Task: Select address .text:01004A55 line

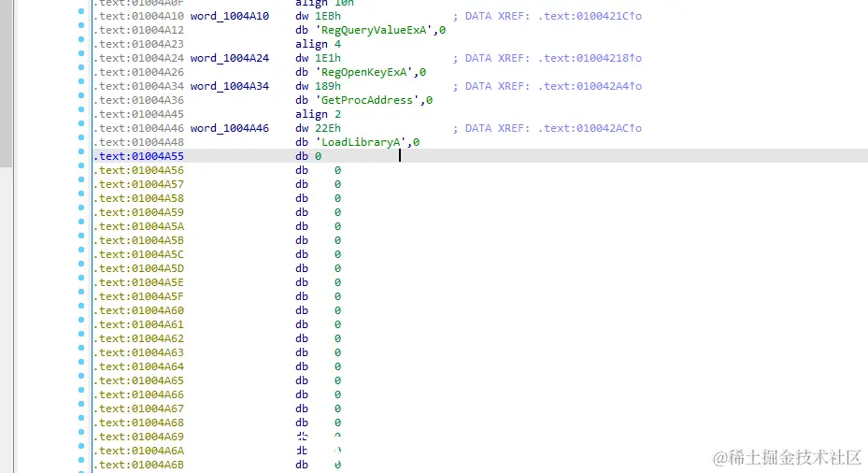Action: pyautogui.click(x=138, y=156)
